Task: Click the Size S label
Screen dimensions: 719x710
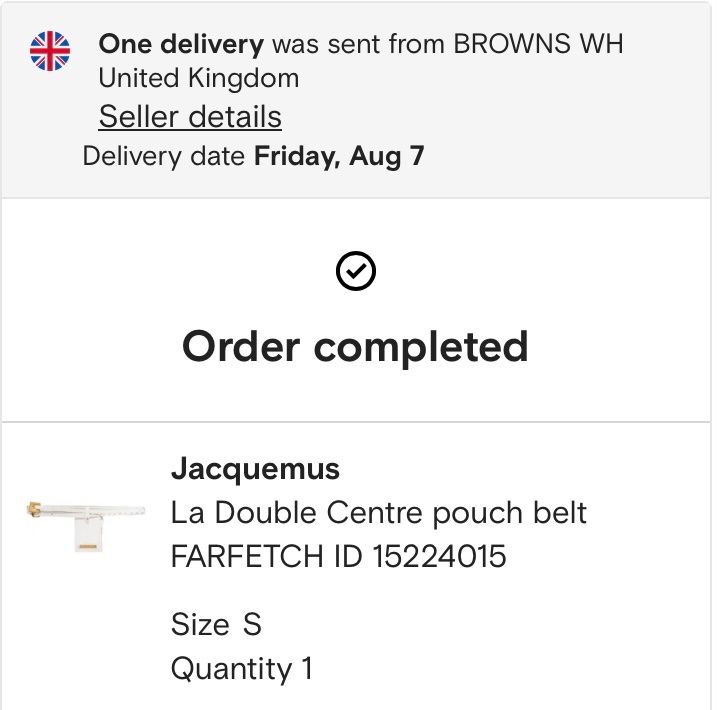Action: 216,624
